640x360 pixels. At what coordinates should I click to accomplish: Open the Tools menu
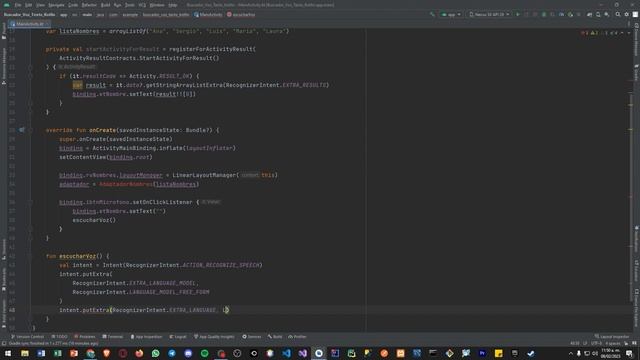(x=130, y=5)
